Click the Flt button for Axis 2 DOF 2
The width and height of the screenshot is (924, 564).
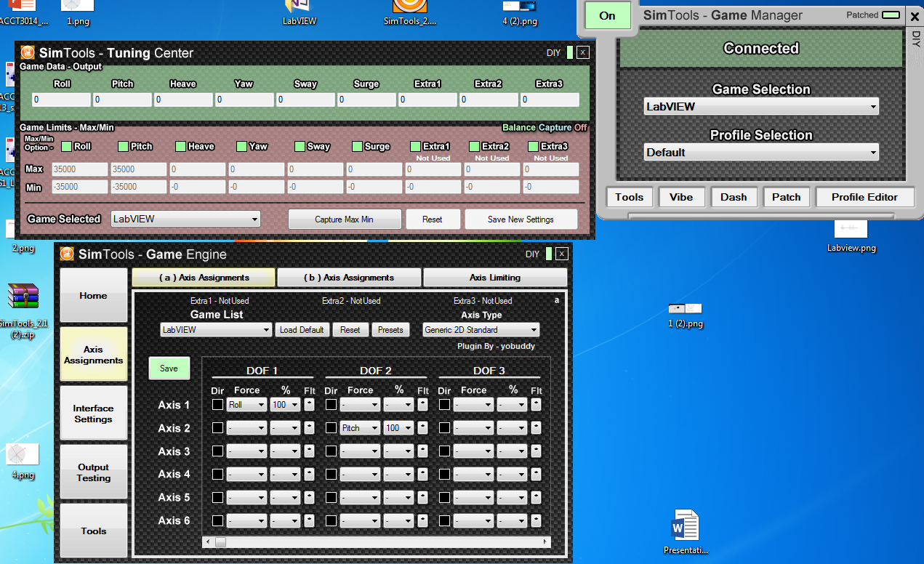point(423,428)
